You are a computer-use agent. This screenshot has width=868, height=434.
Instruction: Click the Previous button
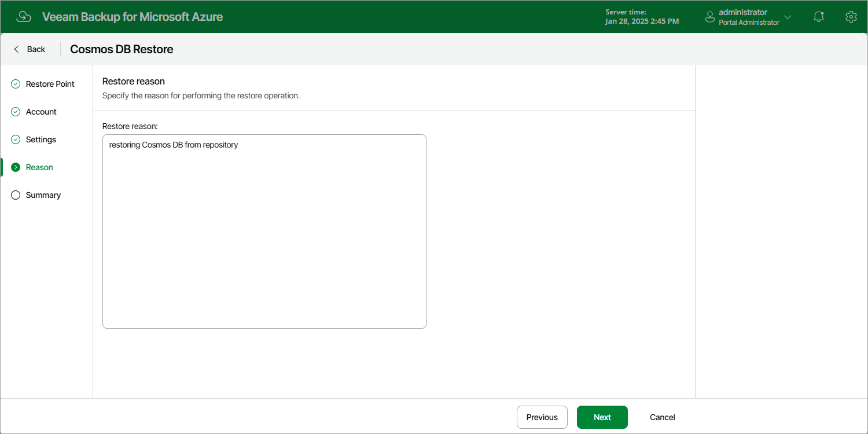click(542, 417)
